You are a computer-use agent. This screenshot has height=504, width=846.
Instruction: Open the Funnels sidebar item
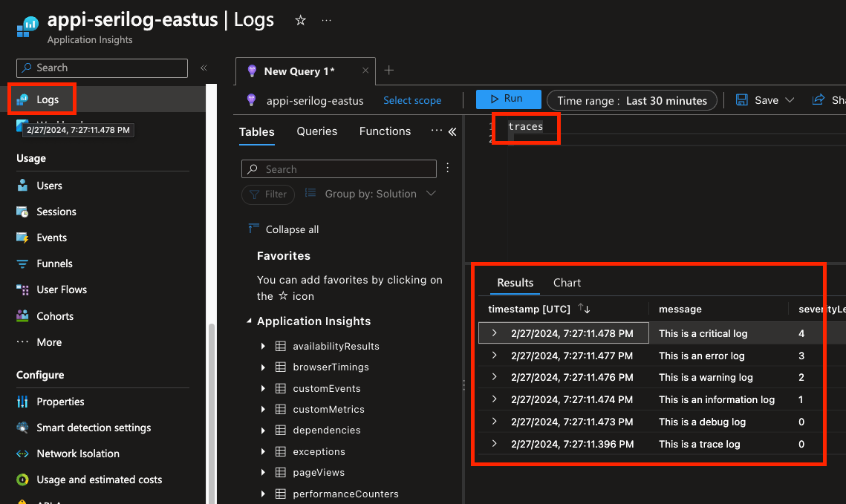[x=54, y=264]
